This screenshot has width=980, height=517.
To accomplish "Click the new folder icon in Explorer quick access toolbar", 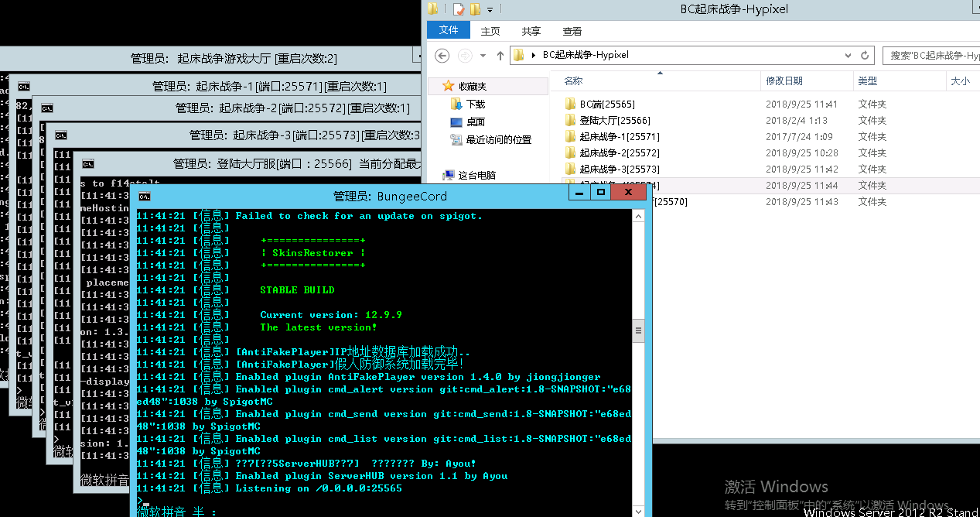I will tap(475, 9).
